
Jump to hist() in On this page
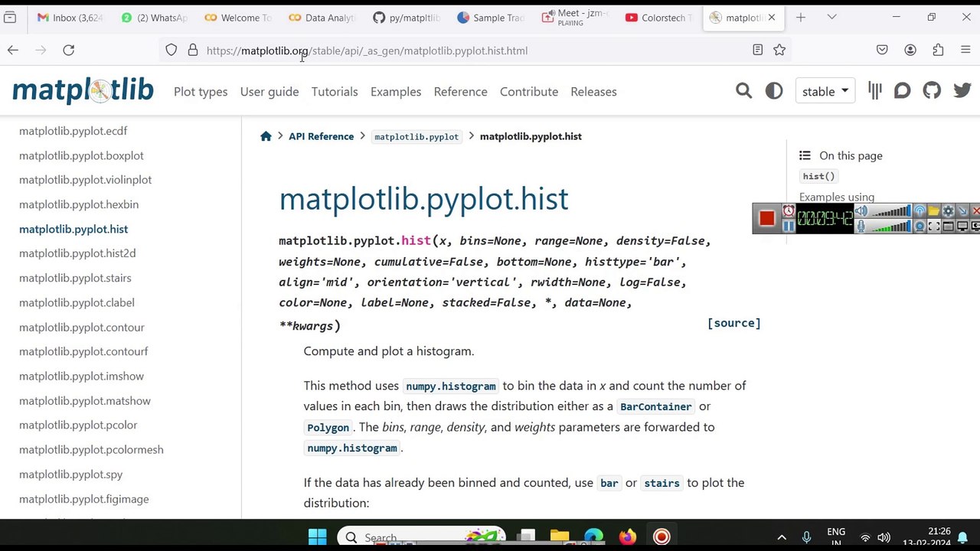(x=818, y=176)
